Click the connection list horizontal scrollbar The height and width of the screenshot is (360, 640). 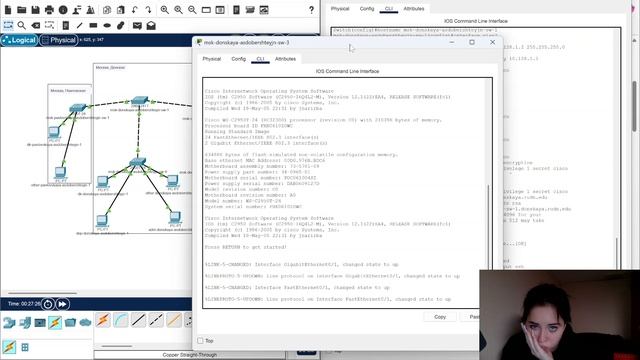tap(117, 346)
